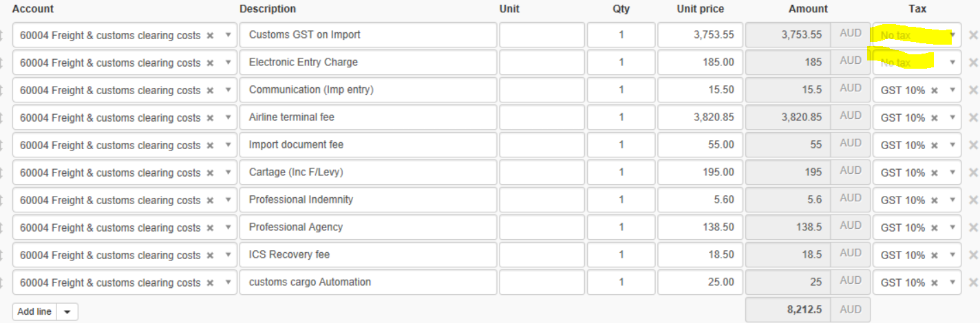The width and height of the screenshot is (980, 323).
Task: Delete the Electronic Entry Charge line
Action: tap(973, 63)
